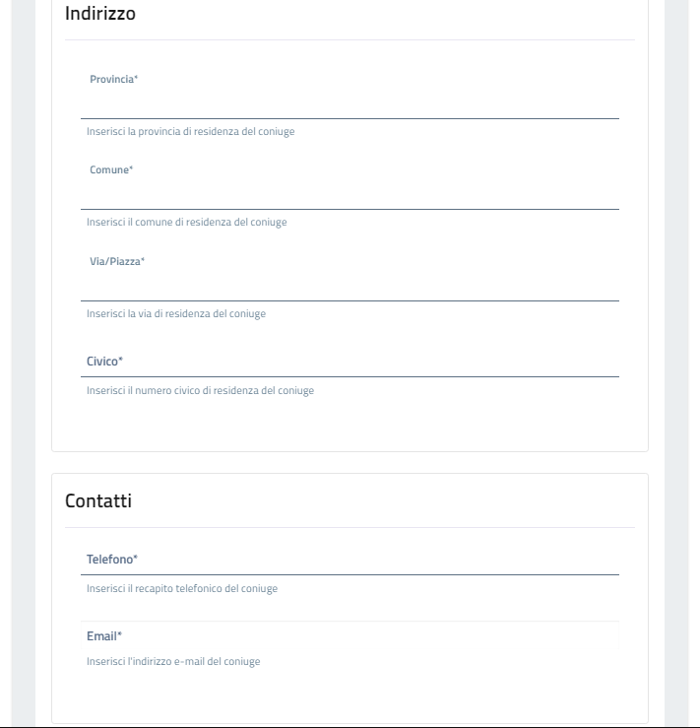Click the via di residenza helper text

pos(175,314)
